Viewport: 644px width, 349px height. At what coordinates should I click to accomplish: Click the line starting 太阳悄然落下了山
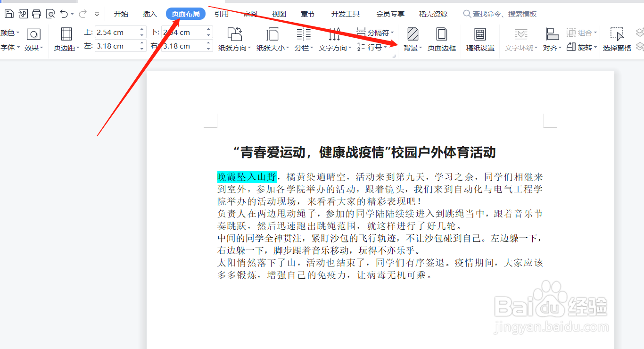(x=380, y=263)
